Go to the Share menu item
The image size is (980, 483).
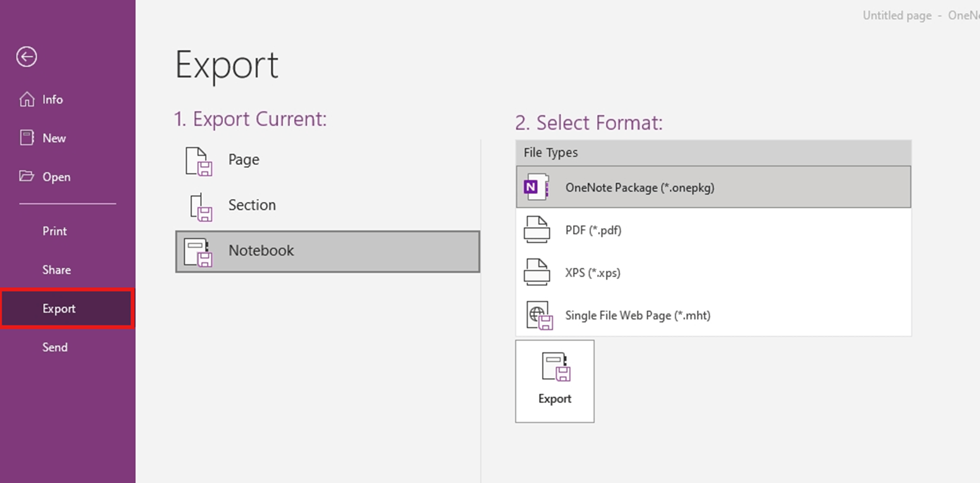pos(56,270)
